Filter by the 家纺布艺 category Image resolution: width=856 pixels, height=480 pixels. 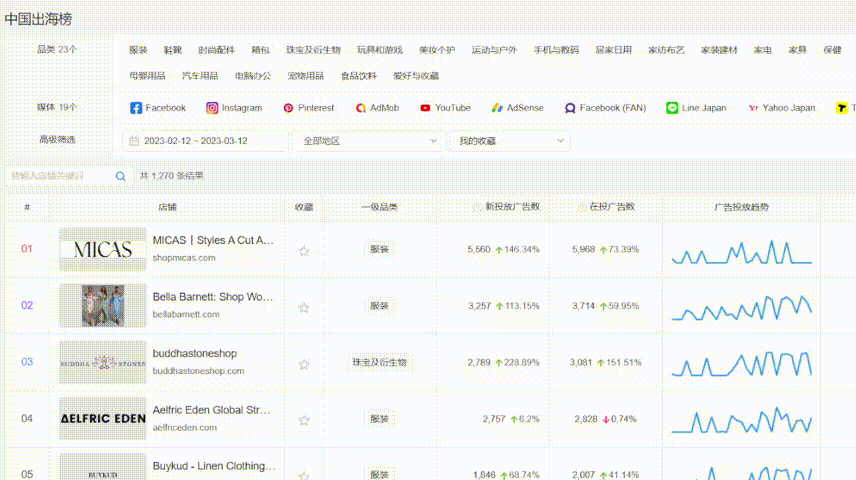[x=666, y=50]
